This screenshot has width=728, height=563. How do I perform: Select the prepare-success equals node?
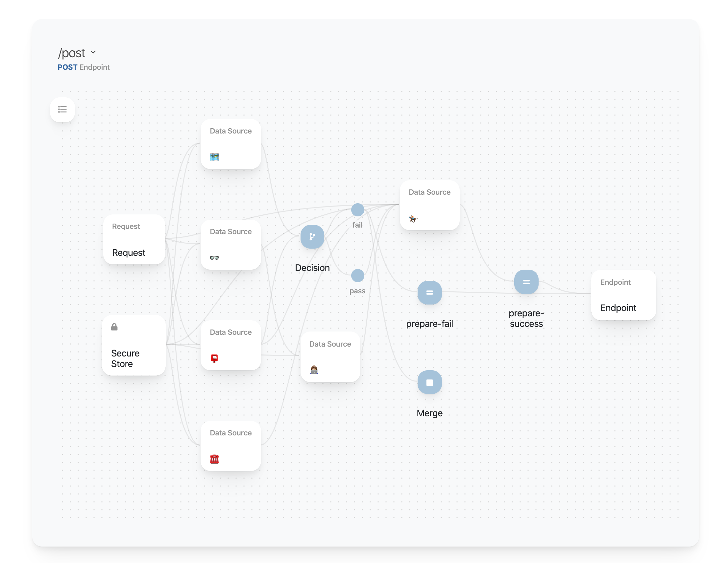pos(526,282)
